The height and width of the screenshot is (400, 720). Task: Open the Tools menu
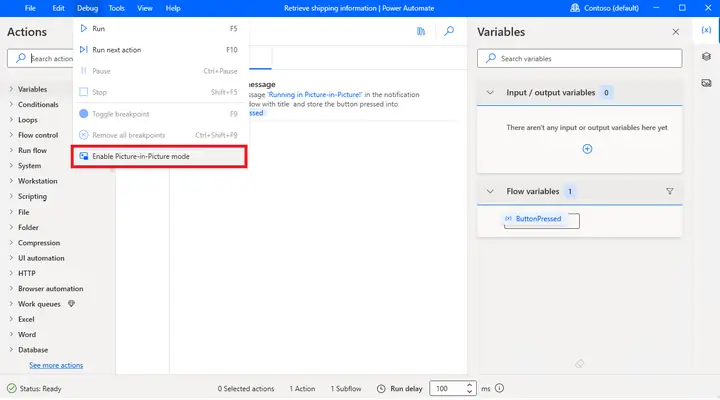[116, 8]
